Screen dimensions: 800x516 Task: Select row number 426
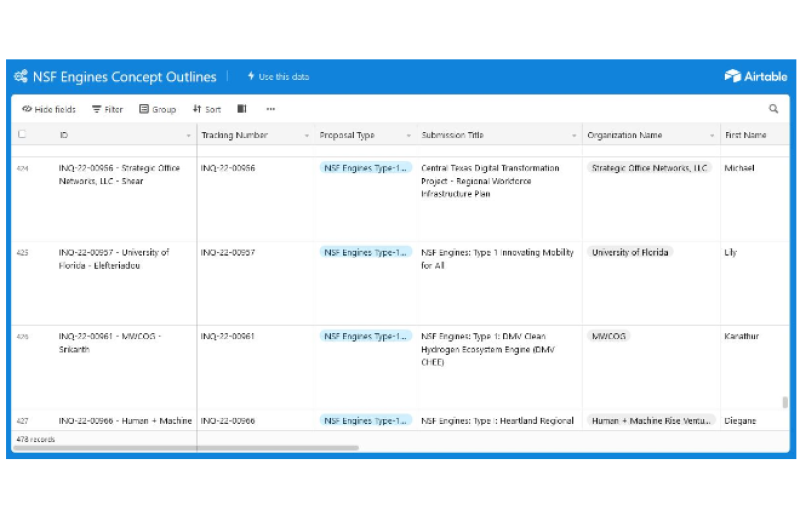coord(22,337)
